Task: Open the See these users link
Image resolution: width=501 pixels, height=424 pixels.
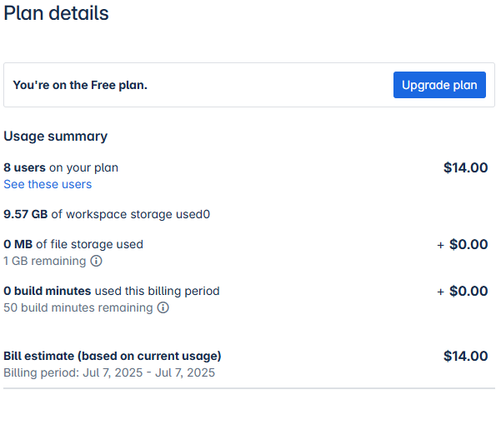Action: (x=48, y=184)
